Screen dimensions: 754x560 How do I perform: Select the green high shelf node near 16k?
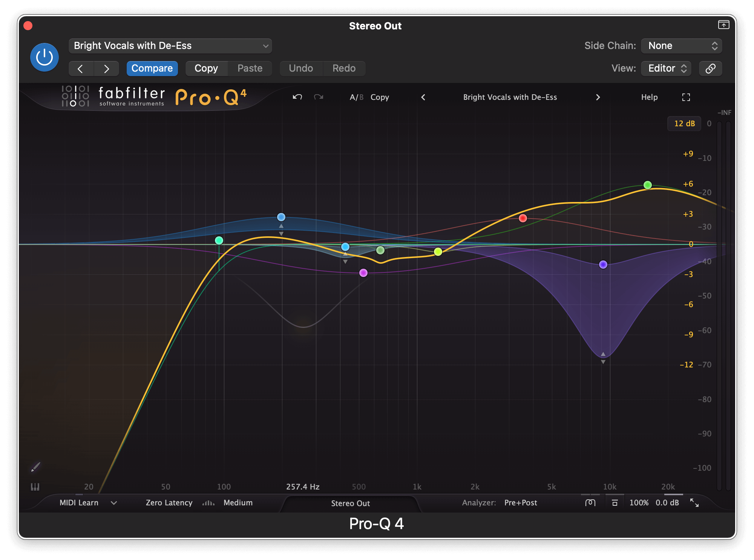tap(648, 185)
